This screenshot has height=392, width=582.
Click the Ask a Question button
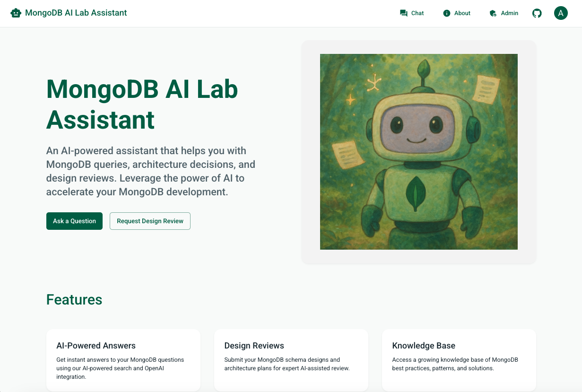click(74, 221)
